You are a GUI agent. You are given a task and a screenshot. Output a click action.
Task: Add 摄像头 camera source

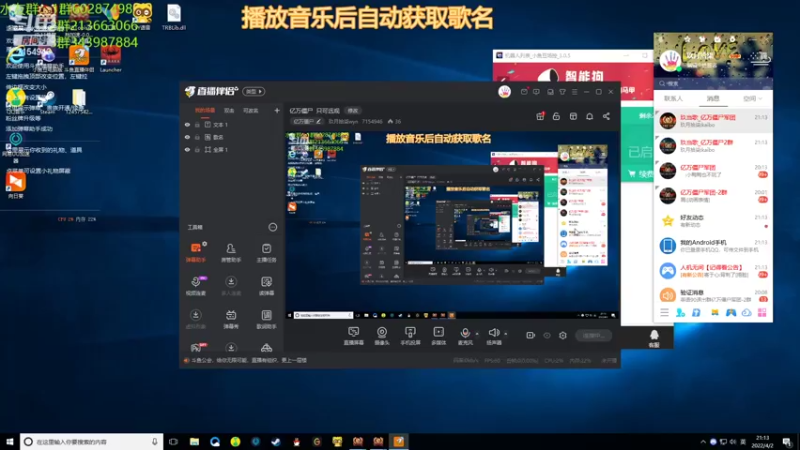pyautogui.click(x=382, y=336)
